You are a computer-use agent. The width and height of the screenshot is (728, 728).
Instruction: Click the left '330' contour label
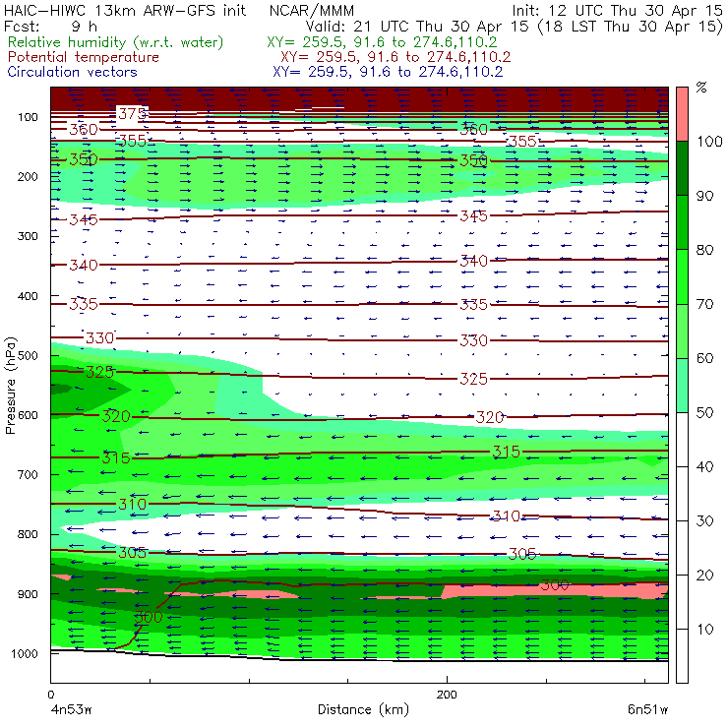(x=99, y=338)
